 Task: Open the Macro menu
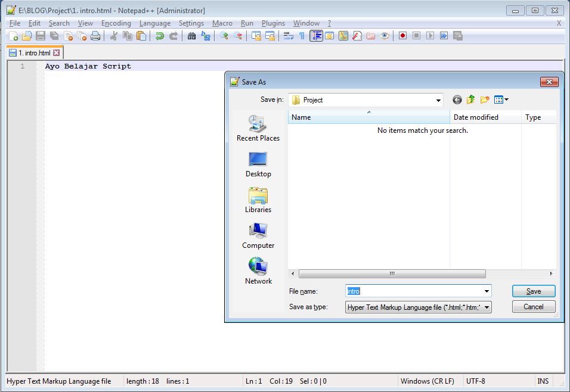(222, 23)
